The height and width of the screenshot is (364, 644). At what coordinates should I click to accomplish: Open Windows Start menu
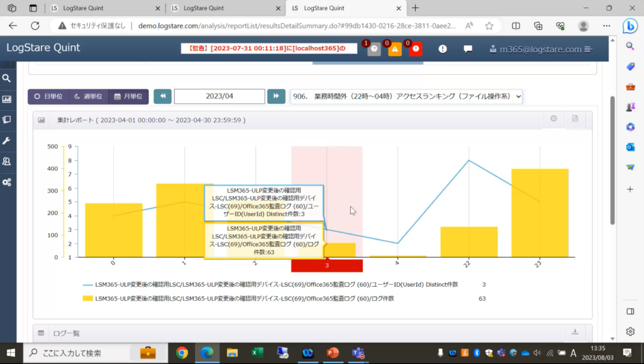click(x=11, y=353)
